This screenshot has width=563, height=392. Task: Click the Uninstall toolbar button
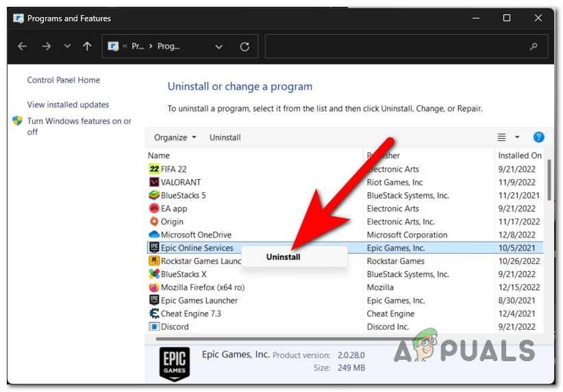tap(225, 138)
